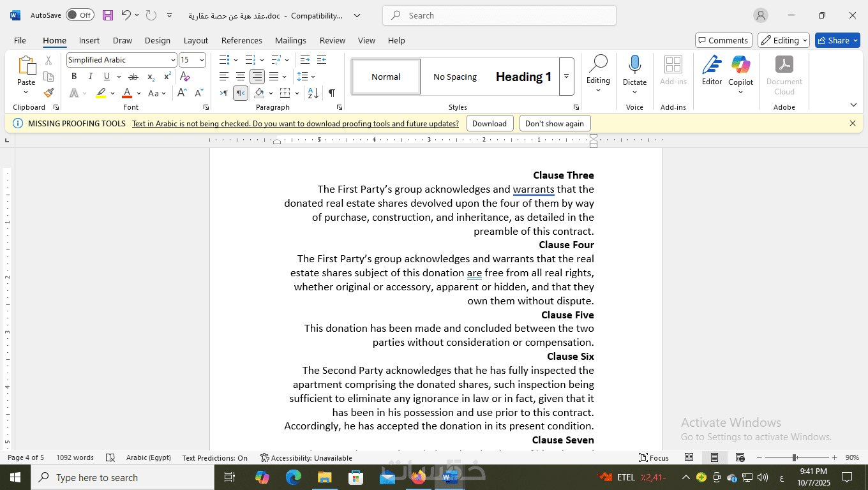Click the font color red A

click(x=126, y=93)
